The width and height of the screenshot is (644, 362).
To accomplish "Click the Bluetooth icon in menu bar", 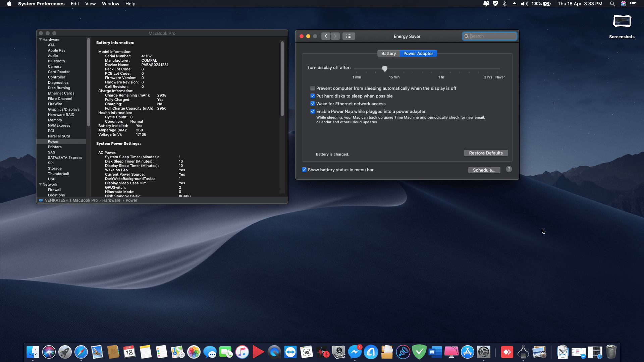I will click(x=504, y=4).
